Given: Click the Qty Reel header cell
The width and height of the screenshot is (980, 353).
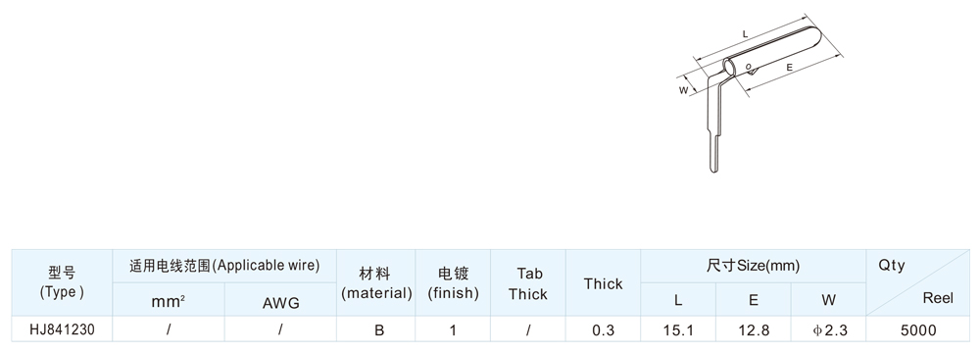Looking at the screenshot, I should pos(917,282).
